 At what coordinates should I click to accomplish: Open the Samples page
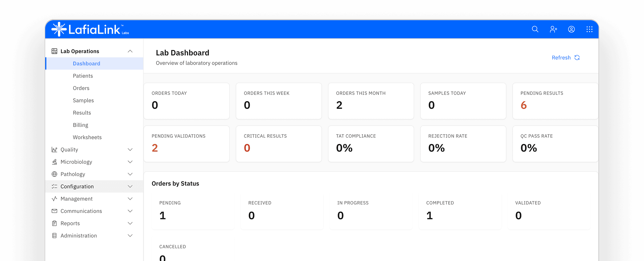[94, 100]
